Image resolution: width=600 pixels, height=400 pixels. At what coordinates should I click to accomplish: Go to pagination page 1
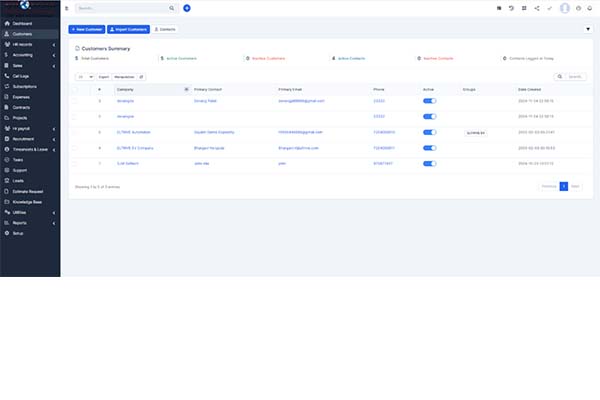pyautogui.click(x=563, y=186)
